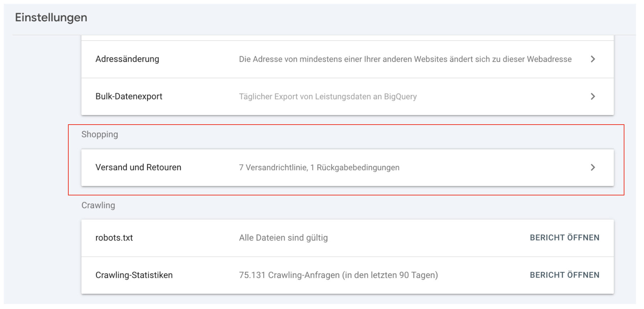Select the Bulk-Datenexport setting label

click(x=129, y=96)
